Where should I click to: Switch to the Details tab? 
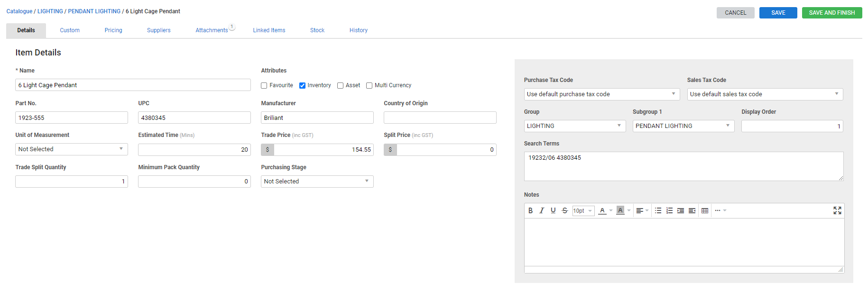pyautogui.click(x=26, y=30)
